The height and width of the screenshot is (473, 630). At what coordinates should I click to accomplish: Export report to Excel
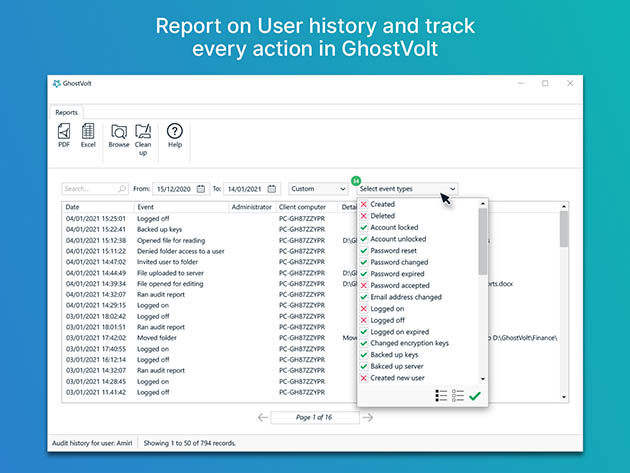coord(88,135)
